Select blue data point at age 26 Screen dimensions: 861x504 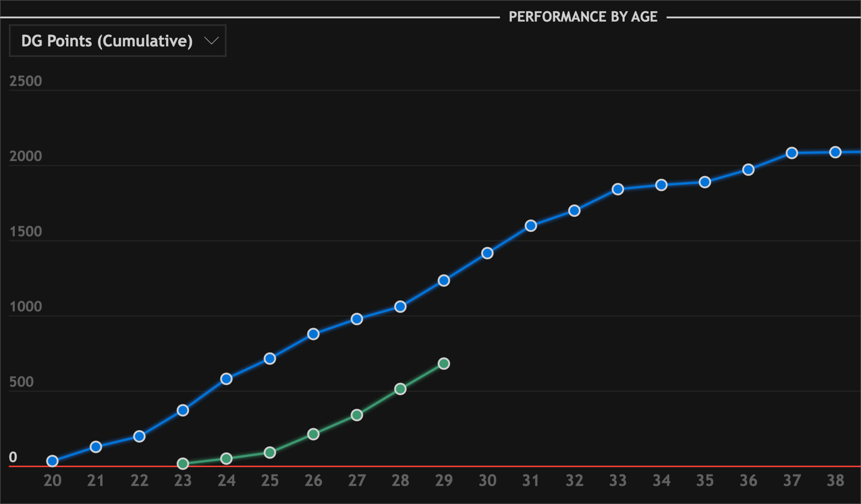pos(313,334)
